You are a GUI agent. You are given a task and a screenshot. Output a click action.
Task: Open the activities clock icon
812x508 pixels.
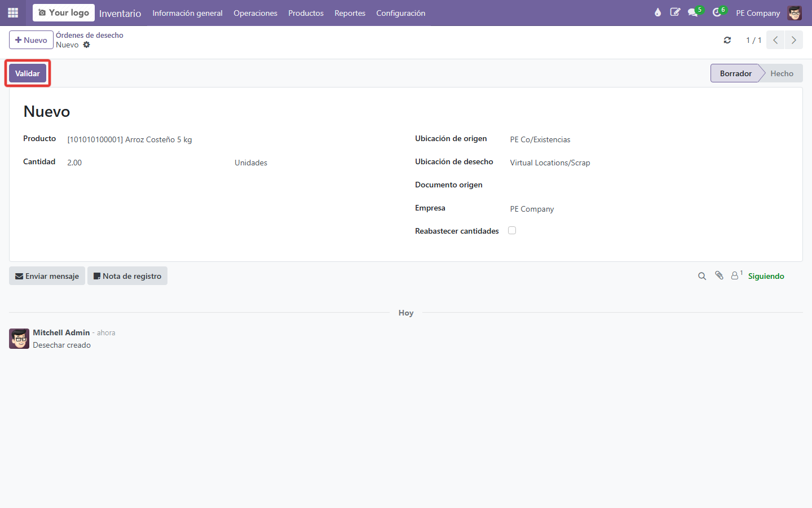717,12
